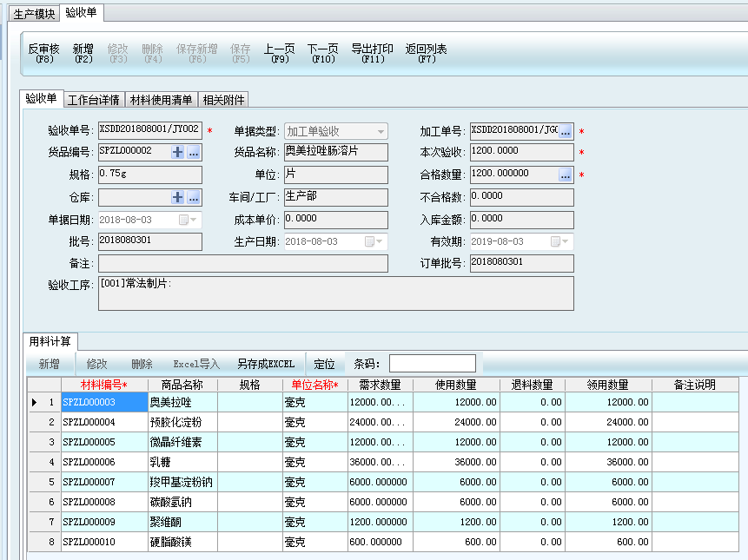Image resolution: width=748 pixels, height=560 pixels.
Task: Select the 微晶纤维素 row cell
Action: point(182,442)
